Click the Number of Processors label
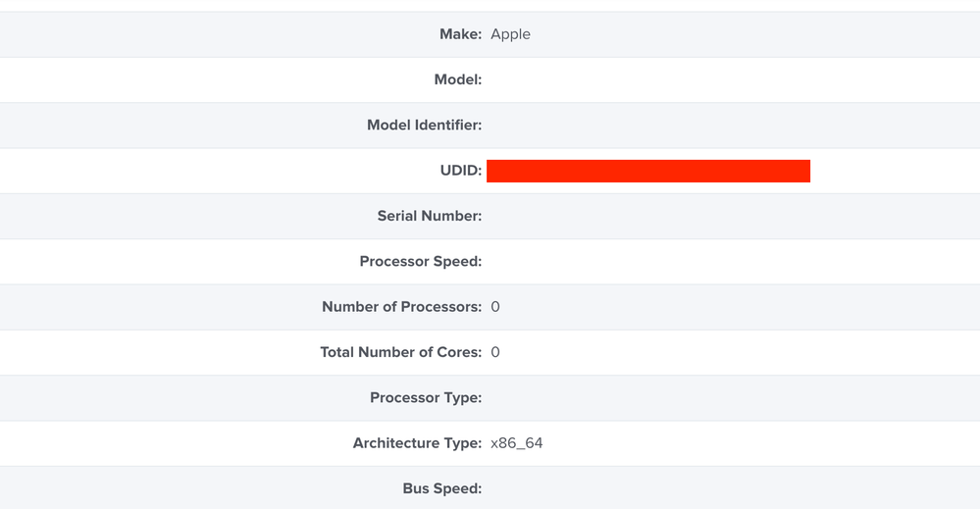This screenshot has height=509, width=980. 402,307
